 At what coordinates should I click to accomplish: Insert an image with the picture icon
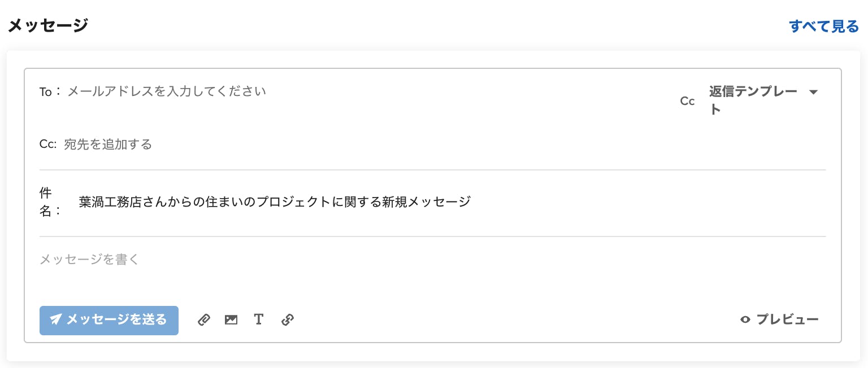click(x=231, y=320)
